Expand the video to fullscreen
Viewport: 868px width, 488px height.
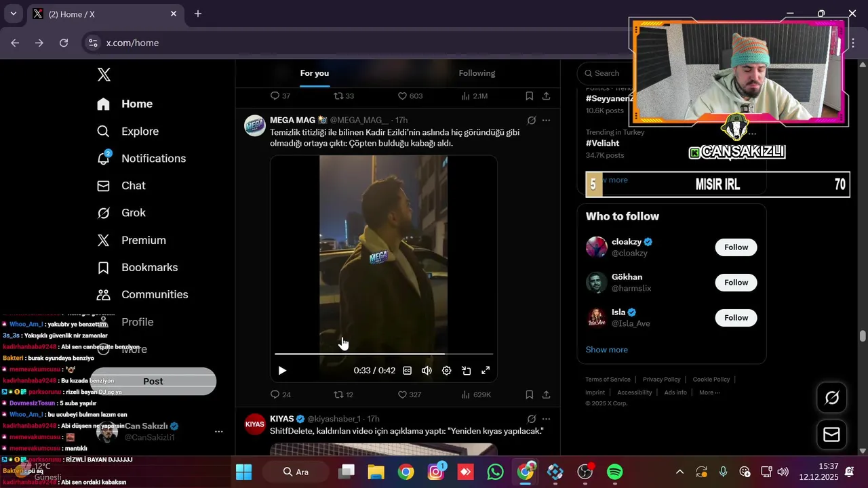(486, 371)
